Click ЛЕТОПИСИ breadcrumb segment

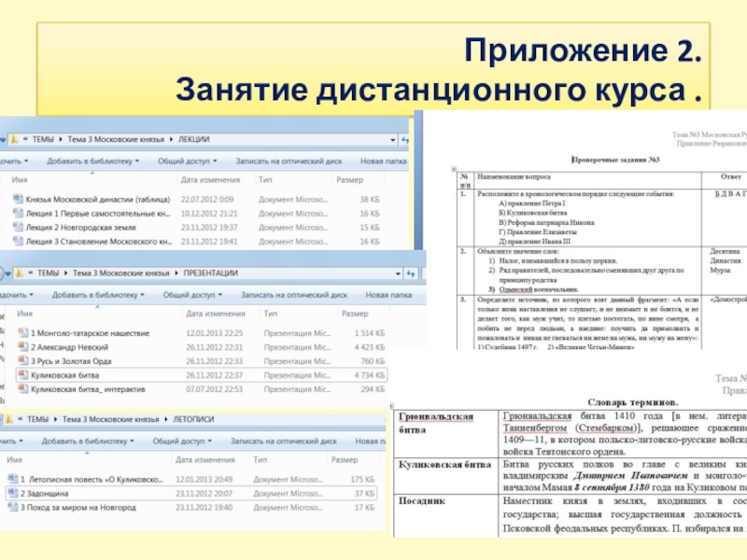tap(193, 419)
